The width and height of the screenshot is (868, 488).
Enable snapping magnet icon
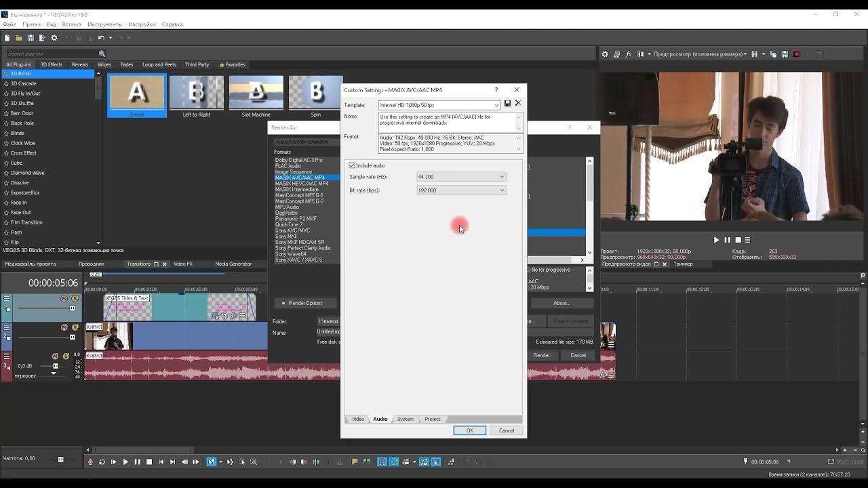(382, 462)
